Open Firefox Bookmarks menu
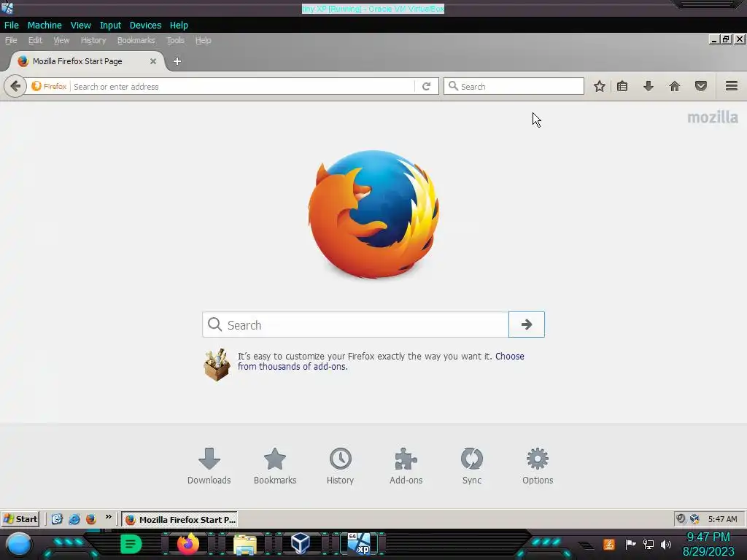Screen dimensions: 747x560 (x=136, y=41)
